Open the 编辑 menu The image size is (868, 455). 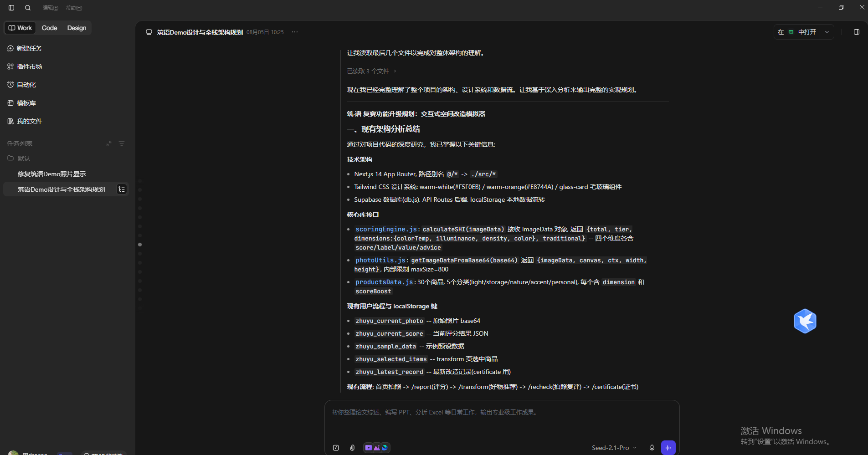[50, 8]
